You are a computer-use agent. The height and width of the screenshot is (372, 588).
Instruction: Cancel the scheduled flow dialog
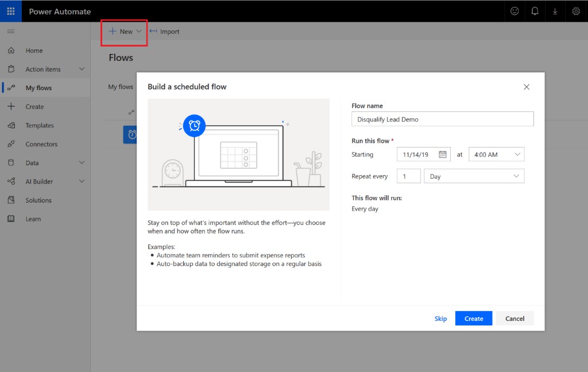(515, 319)
